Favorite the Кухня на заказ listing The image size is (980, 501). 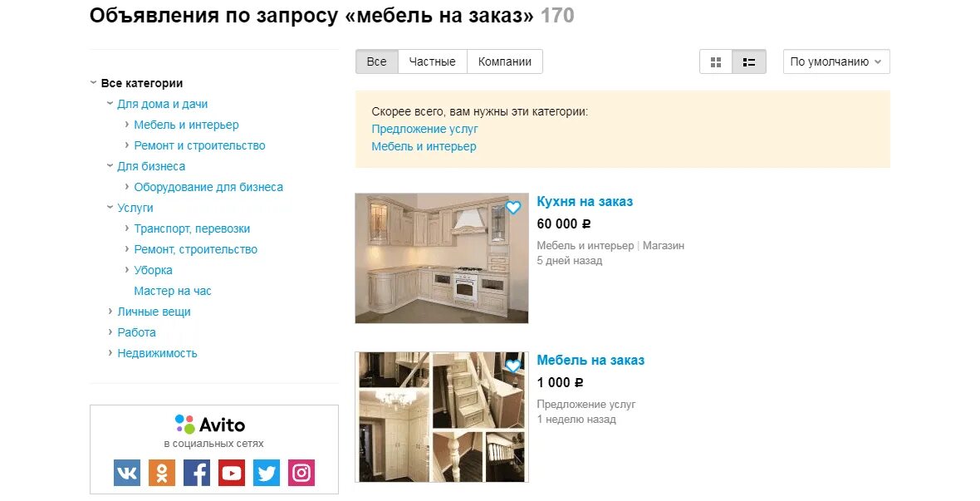513,207
